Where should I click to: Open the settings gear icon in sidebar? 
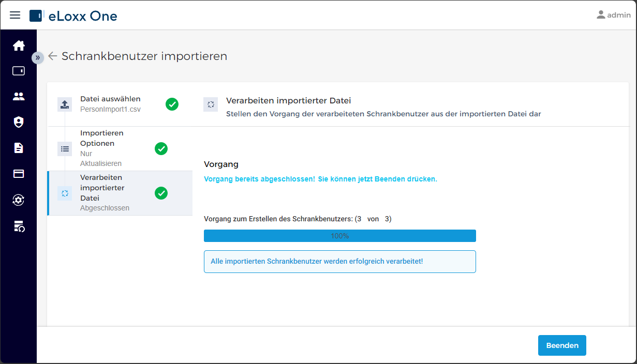19,200
